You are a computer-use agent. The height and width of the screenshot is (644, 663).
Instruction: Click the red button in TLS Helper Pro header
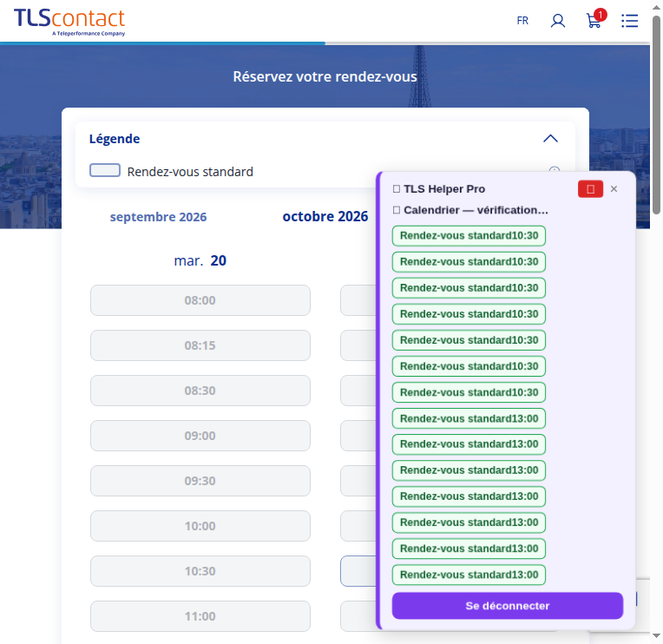tap(590, 189)
